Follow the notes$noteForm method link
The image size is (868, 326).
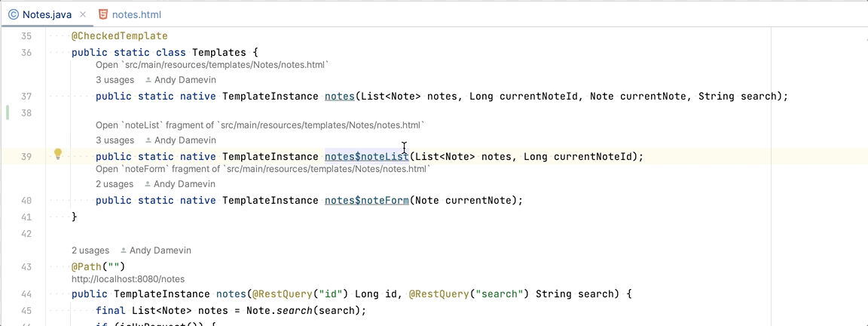(x=366, y=201)
